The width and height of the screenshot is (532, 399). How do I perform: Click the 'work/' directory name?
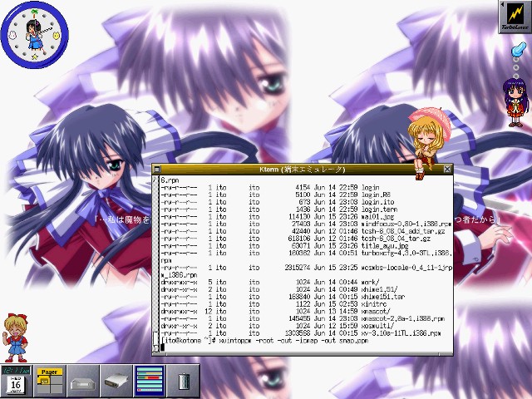[371, 282]
